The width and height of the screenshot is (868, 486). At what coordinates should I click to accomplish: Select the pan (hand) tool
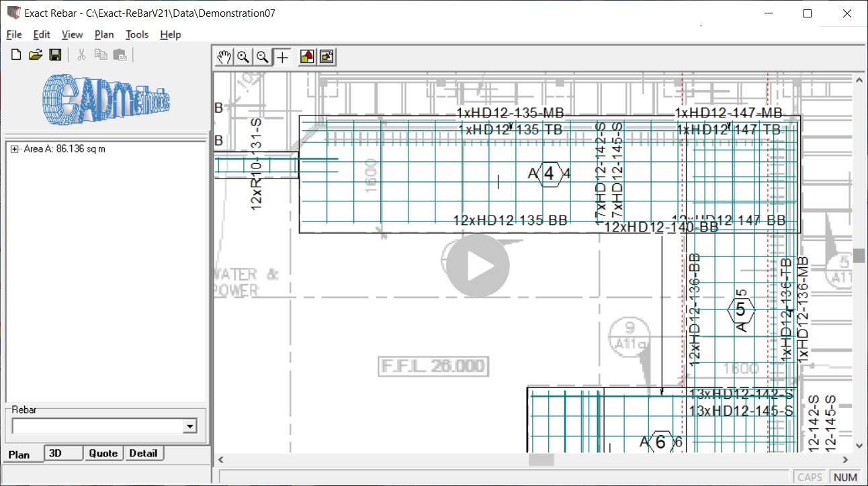pyautogui.click(x=224, y=57)
